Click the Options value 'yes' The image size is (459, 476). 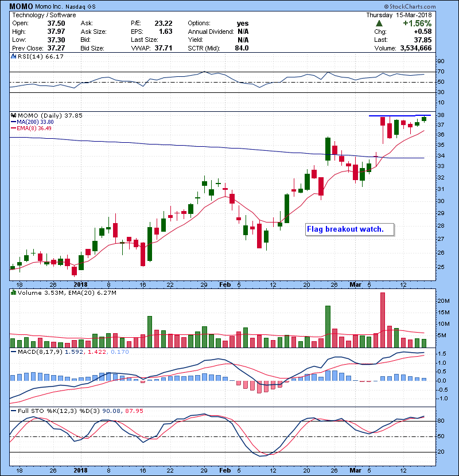pyautogui.click(x=243, y=24)
